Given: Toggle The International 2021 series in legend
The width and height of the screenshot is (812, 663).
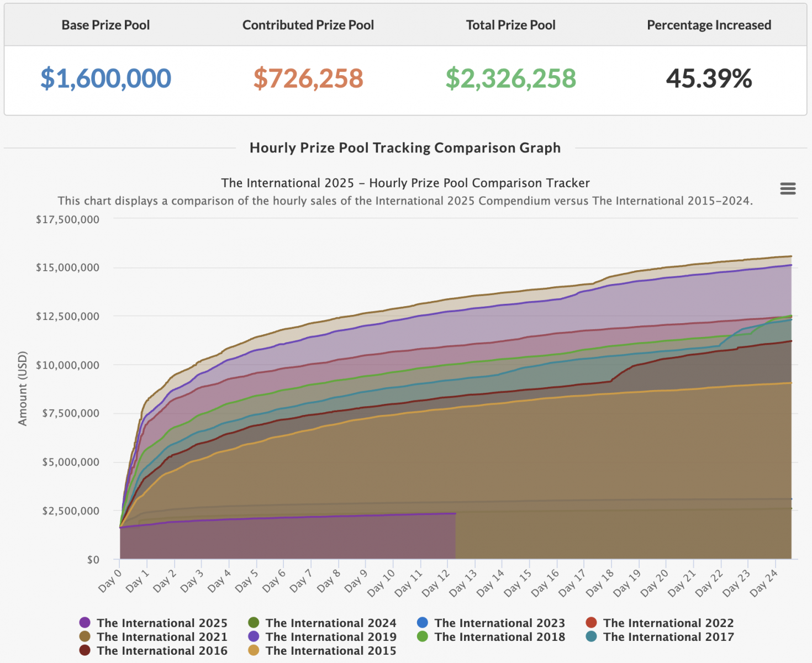Looking at the screenshot, I should tap(154, 636).
